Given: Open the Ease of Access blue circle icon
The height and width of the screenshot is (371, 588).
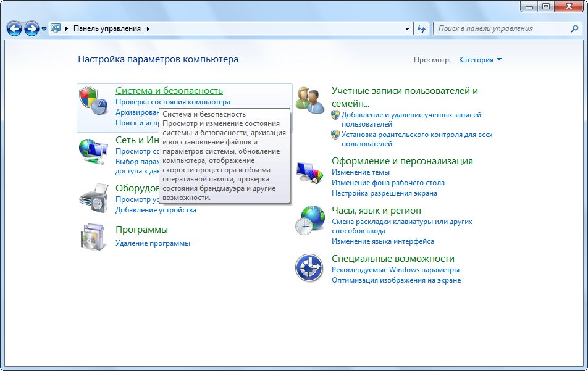Looking at the screenshot, I should pyautogui.click(x=310, y=267).
